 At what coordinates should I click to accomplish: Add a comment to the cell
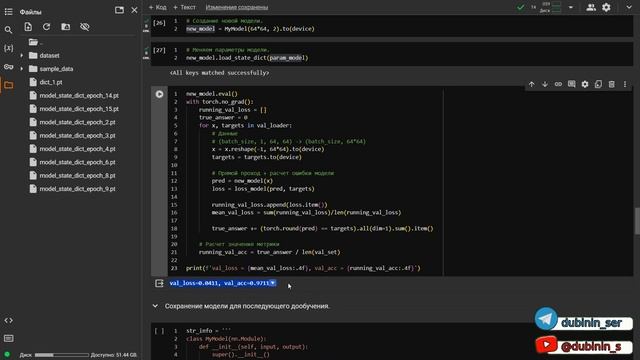pos(571,84)
